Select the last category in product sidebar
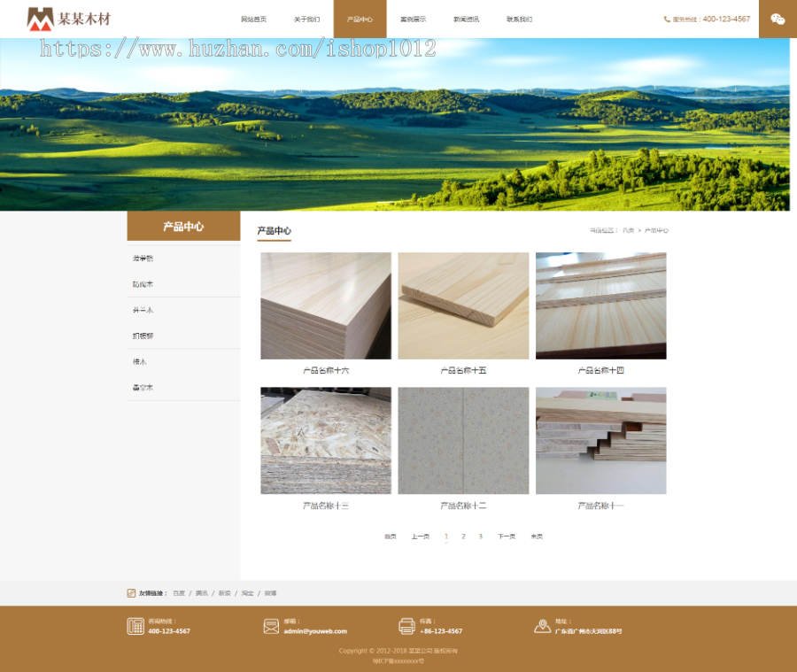The image size is (797, 672). (143, 387)
